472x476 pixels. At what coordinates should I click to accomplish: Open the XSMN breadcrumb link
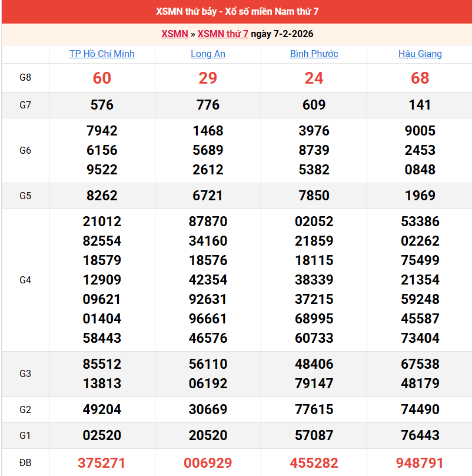pos(174,34)
